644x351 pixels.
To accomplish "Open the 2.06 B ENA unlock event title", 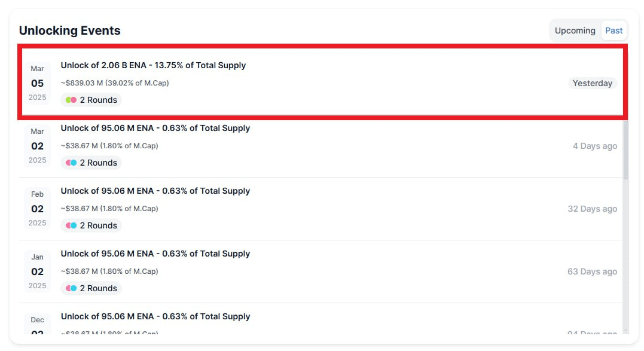I will coord(153,65).
